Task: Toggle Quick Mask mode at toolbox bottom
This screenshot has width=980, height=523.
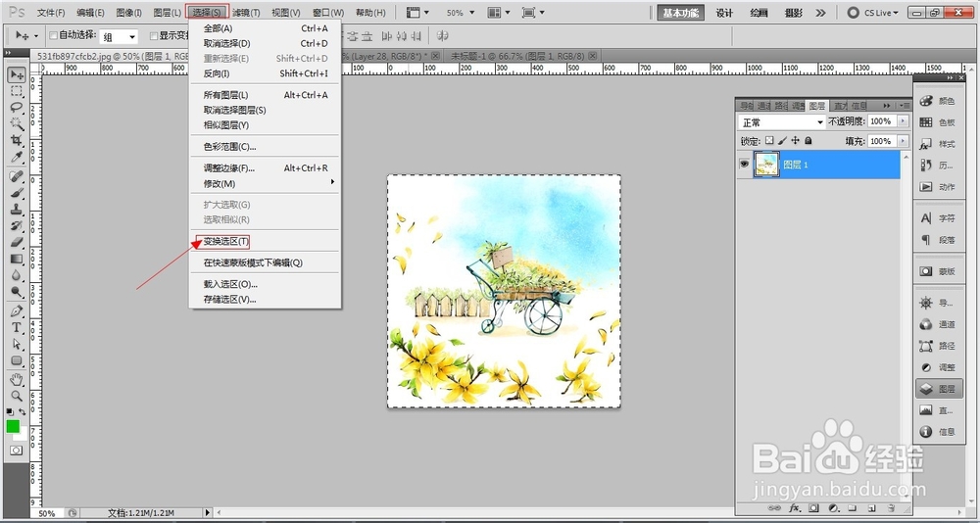Action: point(17,450)
